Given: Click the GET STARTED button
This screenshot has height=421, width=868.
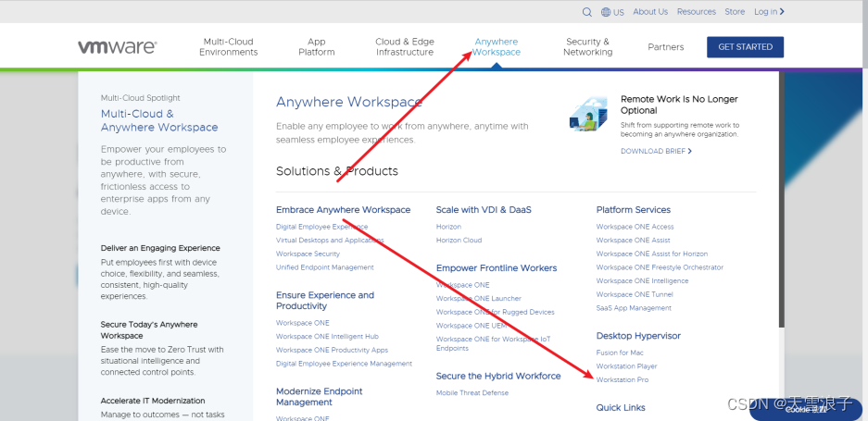Looking at the screenshot, I should pos(745,47).
